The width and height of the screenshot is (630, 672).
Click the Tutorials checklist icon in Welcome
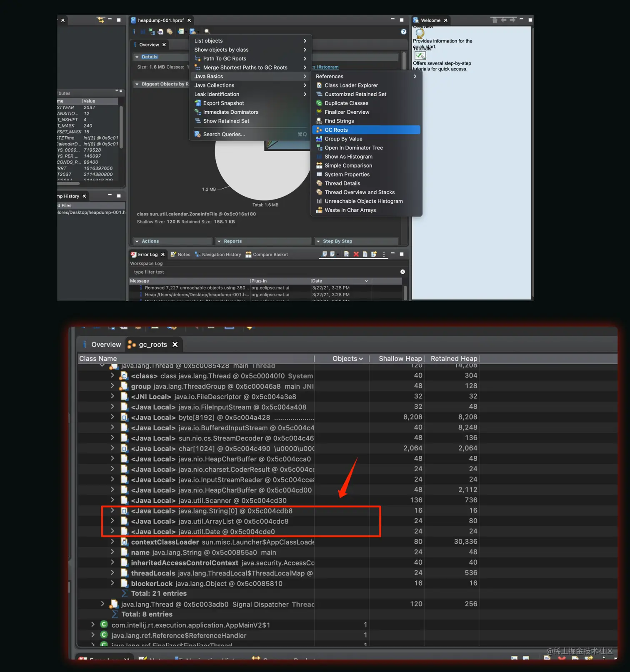click(420, 55)
